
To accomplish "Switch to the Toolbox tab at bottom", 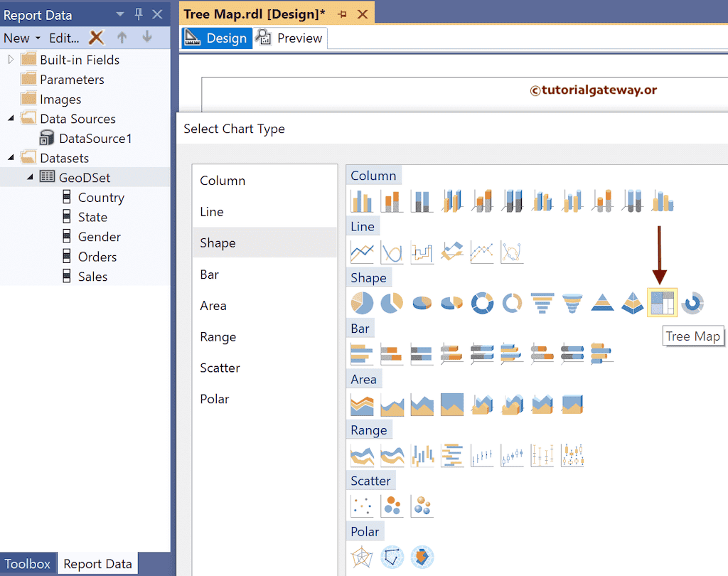I will point(28,562).
